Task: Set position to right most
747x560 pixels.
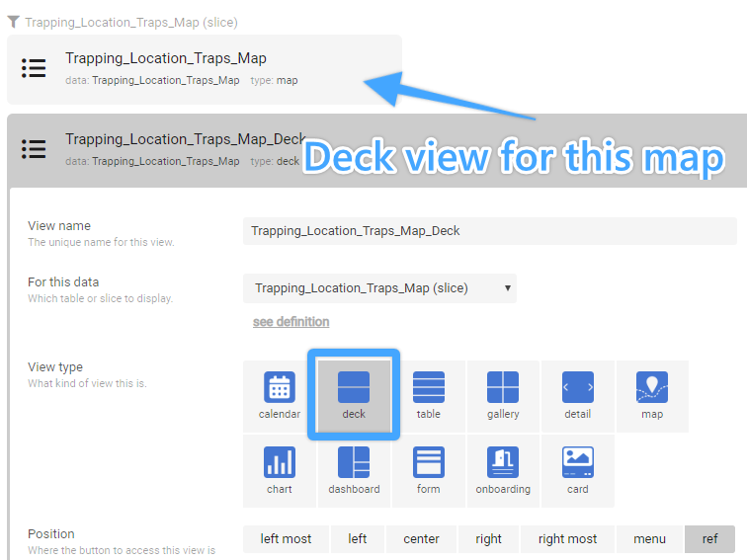Action: (567, 539)
